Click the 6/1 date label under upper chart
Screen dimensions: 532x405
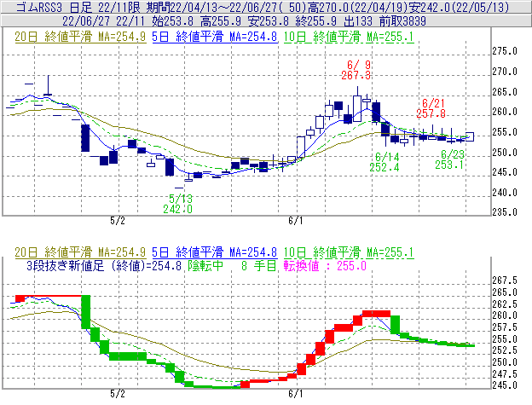[x=296, y=221]
